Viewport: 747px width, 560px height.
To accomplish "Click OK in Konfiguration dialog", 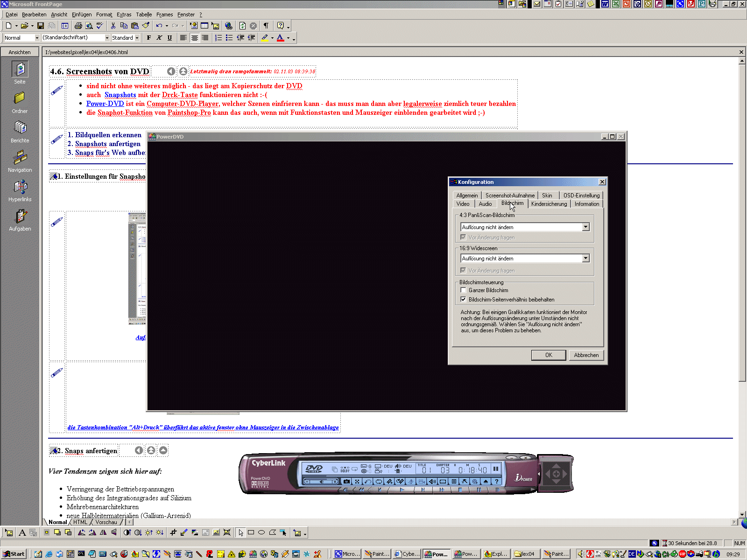I will [x=549, y=355].
